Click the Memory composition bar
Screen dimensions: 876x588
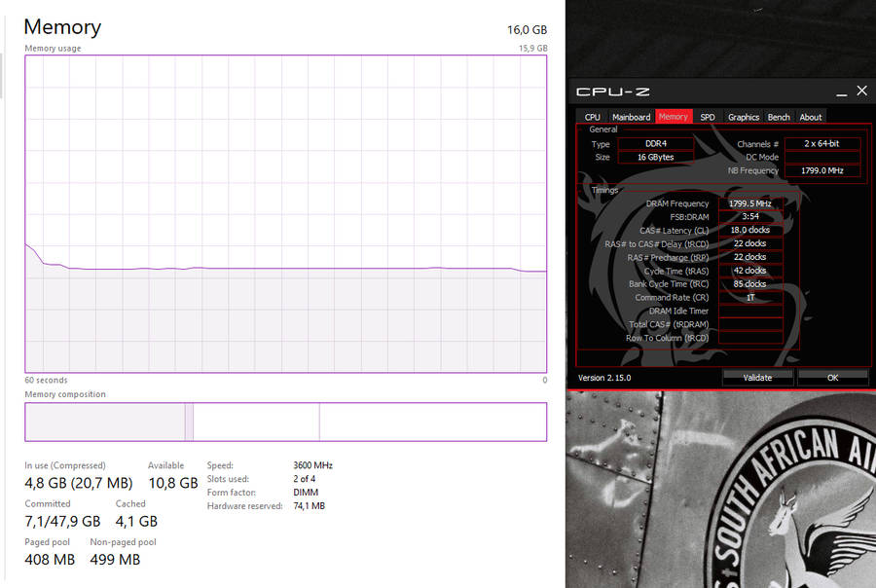pyautogui.click(x=285, y=422)
